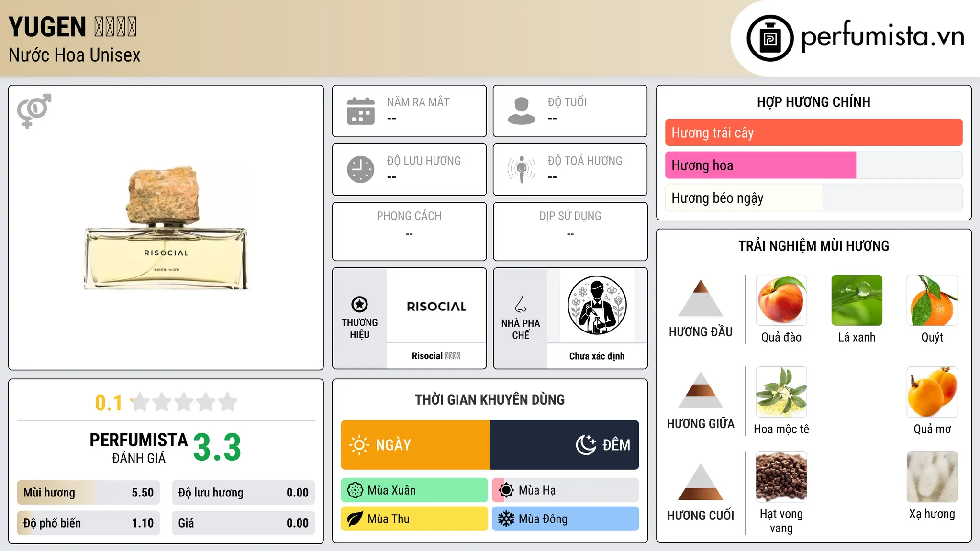Click the Giá 0.00 score bar

click(243, 523)
